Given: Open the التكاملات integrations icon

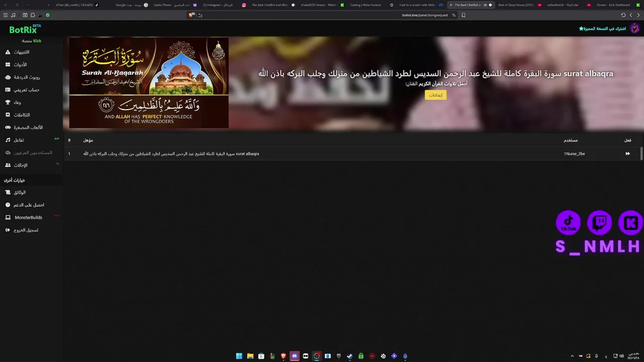Looking at the screenshot, I should click(x=8, y=115).
